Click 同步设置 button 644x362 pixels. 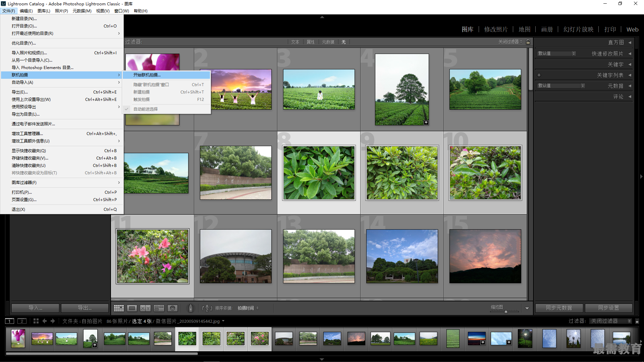point(608,308)
